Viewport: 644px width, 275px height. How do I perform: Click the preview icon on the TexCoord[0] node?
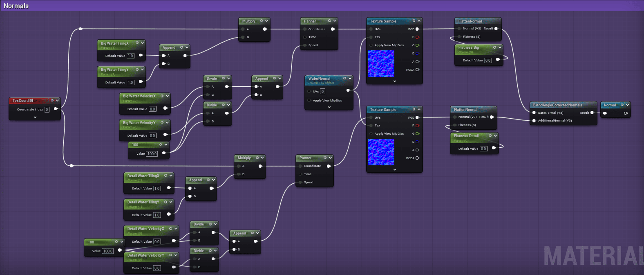(x=52, y=100)
